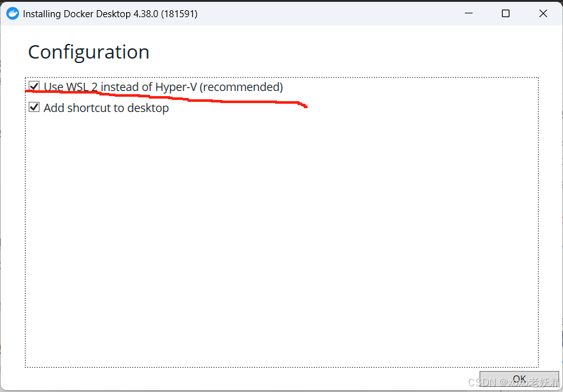Viewport: 563px width, 392px height.
Task: Toggle Add shortcut to desktop checkbox
Action: tap(34, 108)
